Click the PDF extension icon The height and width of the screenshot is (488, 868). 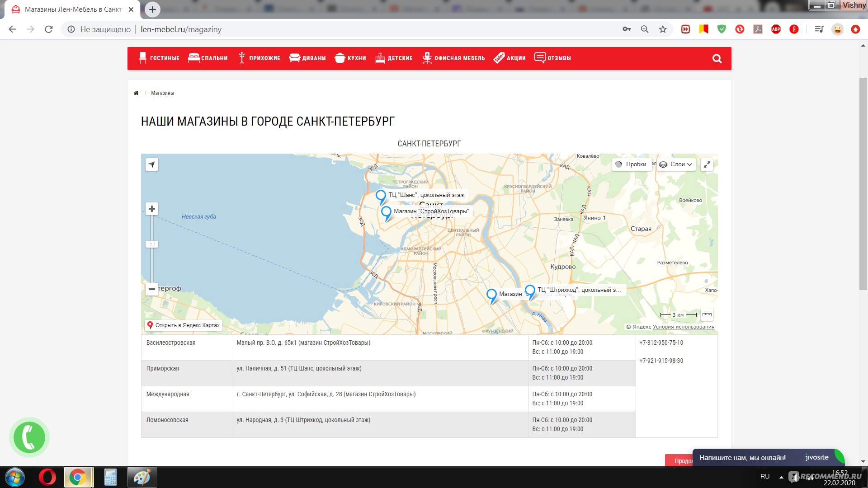tap(758, 29)
